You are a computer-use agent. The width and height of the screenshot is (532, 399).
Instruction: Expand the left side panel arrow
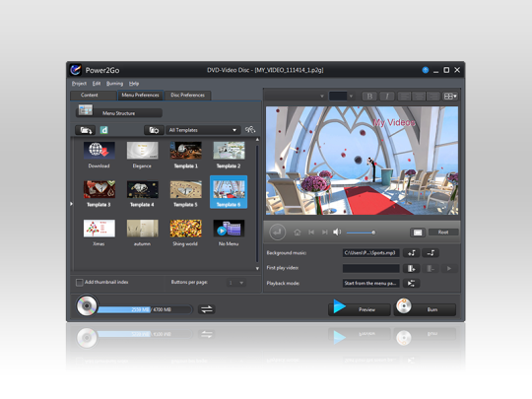71,204
